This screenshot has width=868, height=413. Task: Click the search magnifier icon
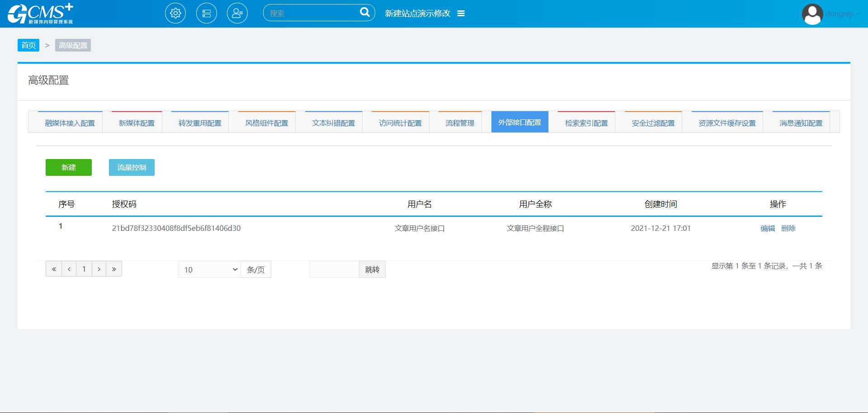pyautogui.click(x=364, y=13)
